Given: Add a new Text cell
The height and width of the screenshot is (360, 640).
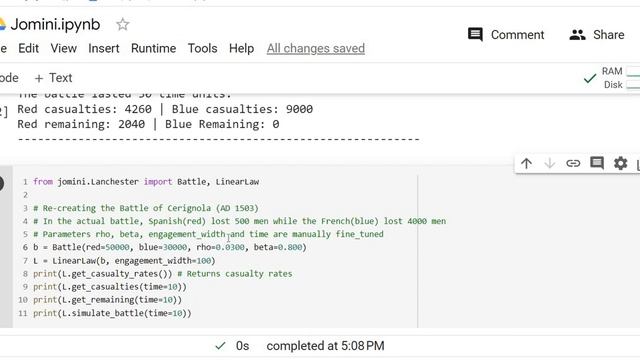Looking at the screenshot, I should 53,78.
